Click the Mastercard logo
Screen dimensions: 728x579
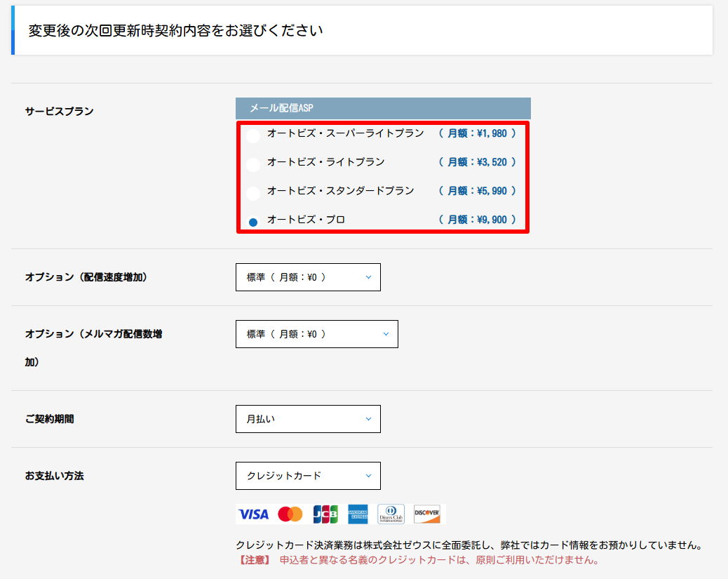point(290,514)
